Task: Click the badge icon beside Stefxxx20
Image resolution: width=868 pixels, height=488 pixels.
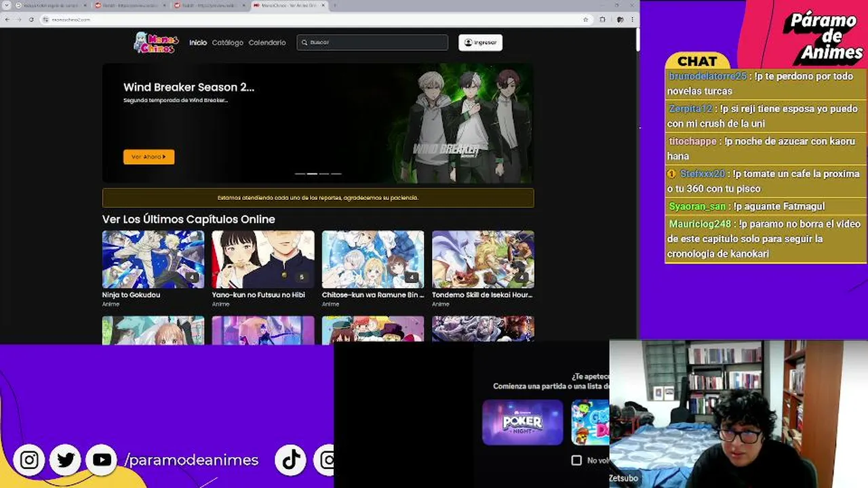Action: [x=672, y=174]
